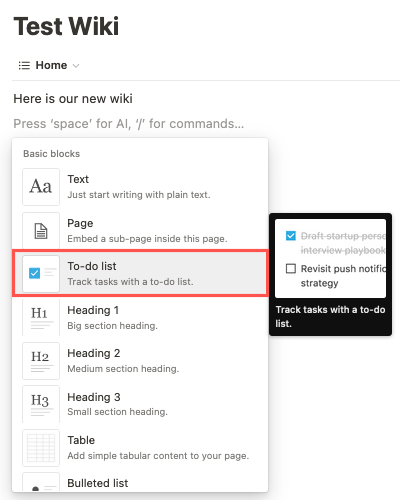
Task: Click the To-do list checkbox icon
Action: [41, 274]
